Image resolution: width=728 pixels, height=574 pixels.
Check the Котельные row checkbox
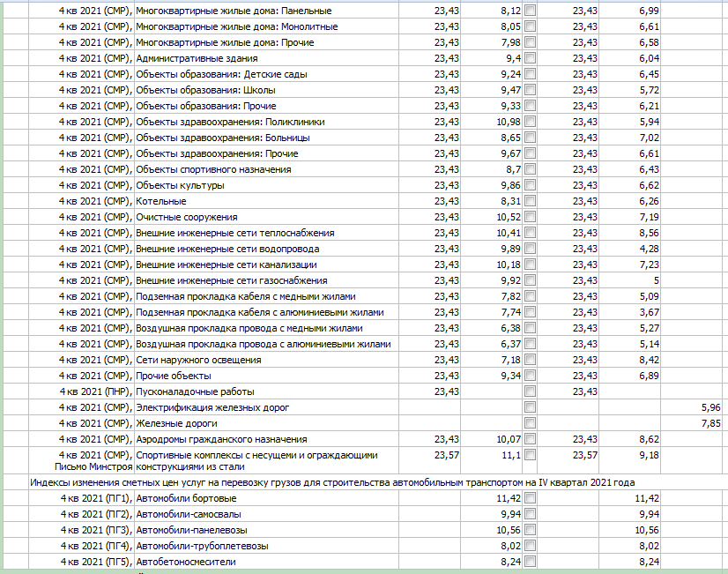pyautogui.click(x=530, y=201)
